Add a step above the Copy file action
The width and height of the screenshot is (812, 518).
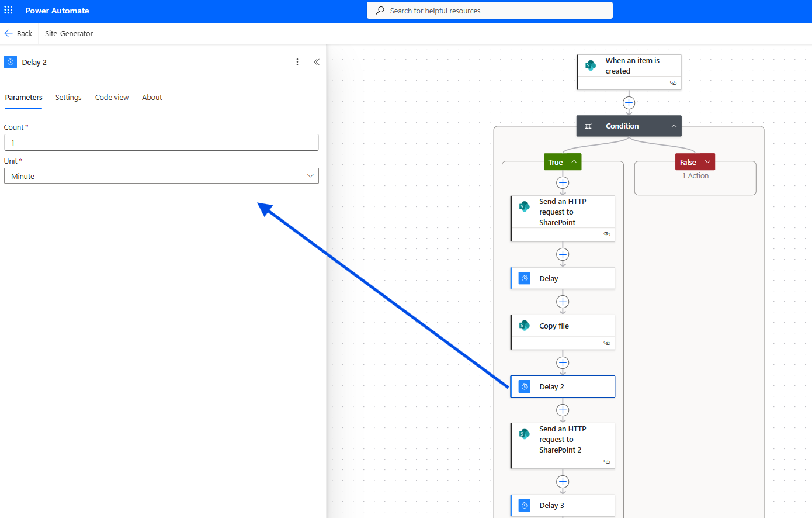point(563,302)
